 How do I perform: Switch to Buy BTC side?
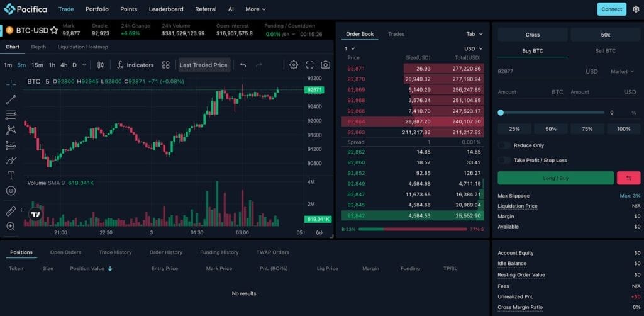point(532,51)
